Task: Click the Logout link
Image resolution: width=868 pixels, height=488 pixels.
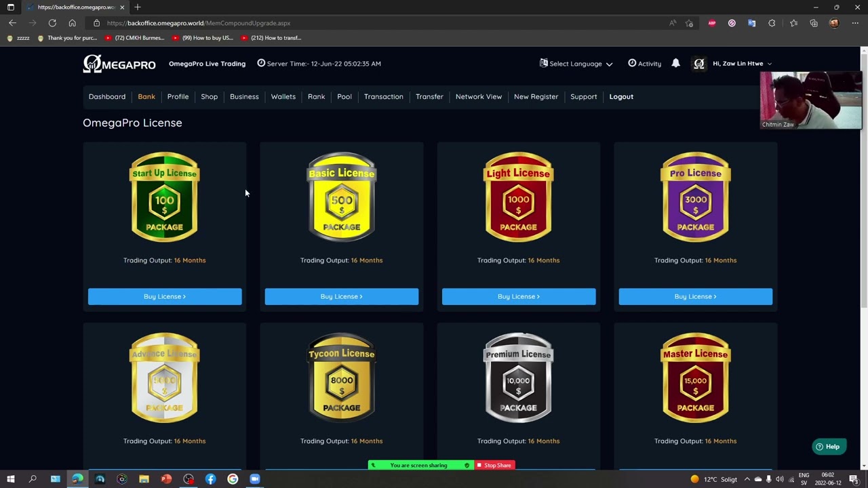Action: 621,96
